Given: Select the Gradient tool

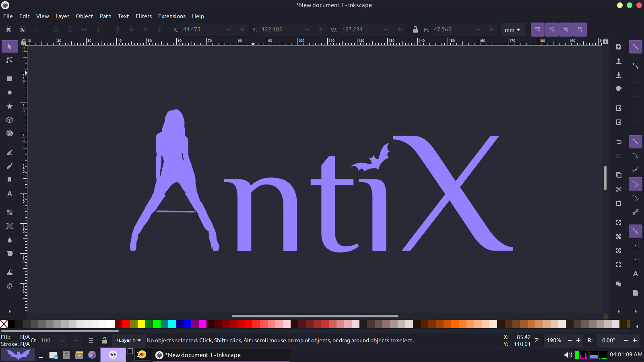Looking at the screenshot, I should [10, 212].
